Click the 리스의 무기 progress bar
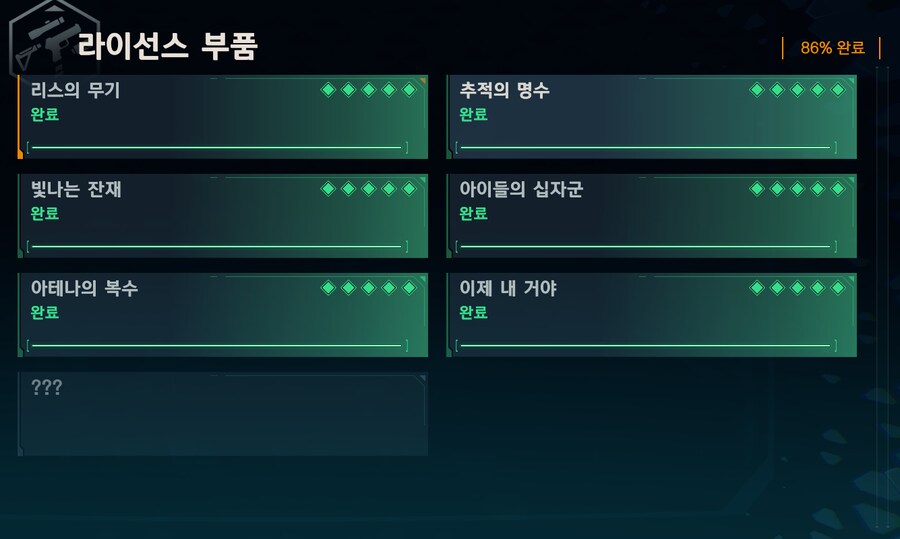900x539 pixels. coord(217,148)
